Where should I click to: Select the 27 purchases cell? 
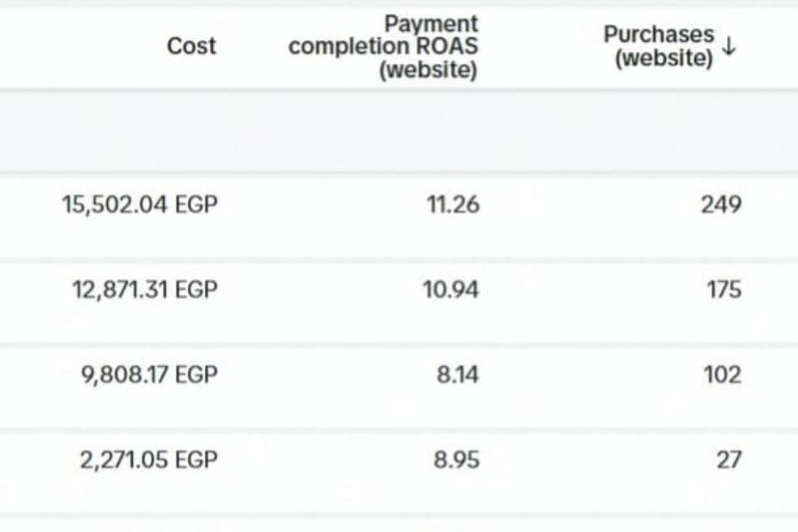coord(730,460)
